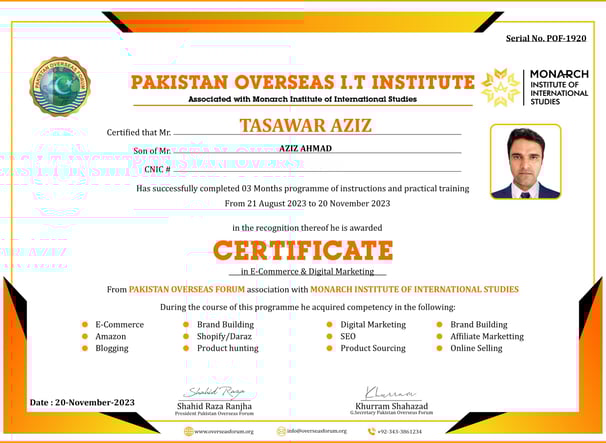Select the Serial No. POF-1920 text
This screenshot has width=606, height=443.
546,38
